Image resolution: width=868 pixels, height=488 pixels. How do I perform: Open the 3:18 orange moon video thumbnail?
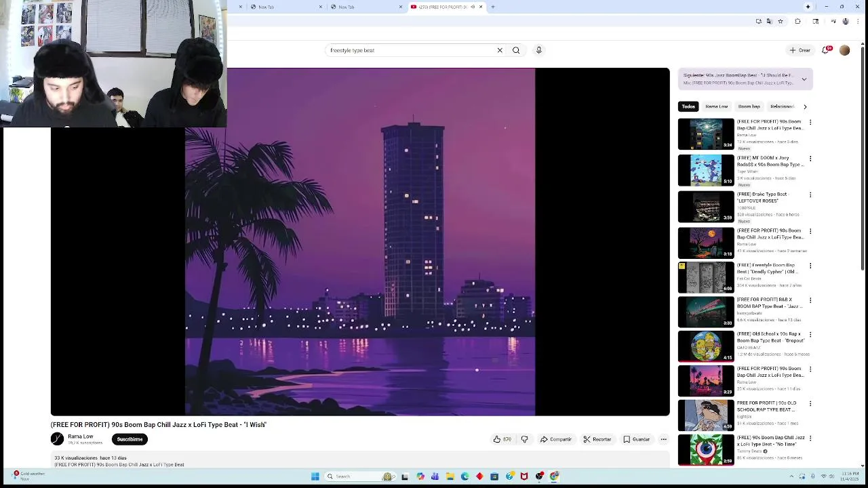[706, 243]
